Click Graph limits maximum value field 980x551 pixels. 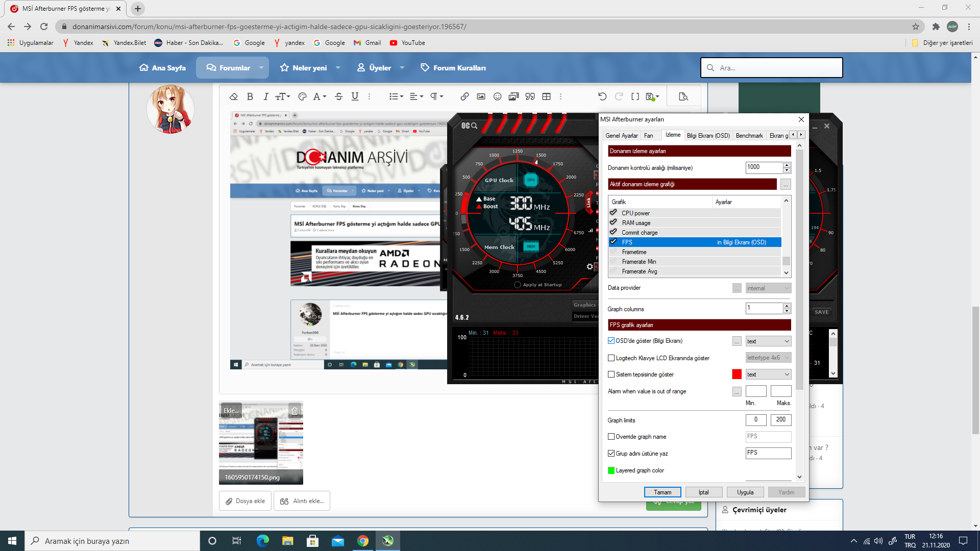coord(781,420)
